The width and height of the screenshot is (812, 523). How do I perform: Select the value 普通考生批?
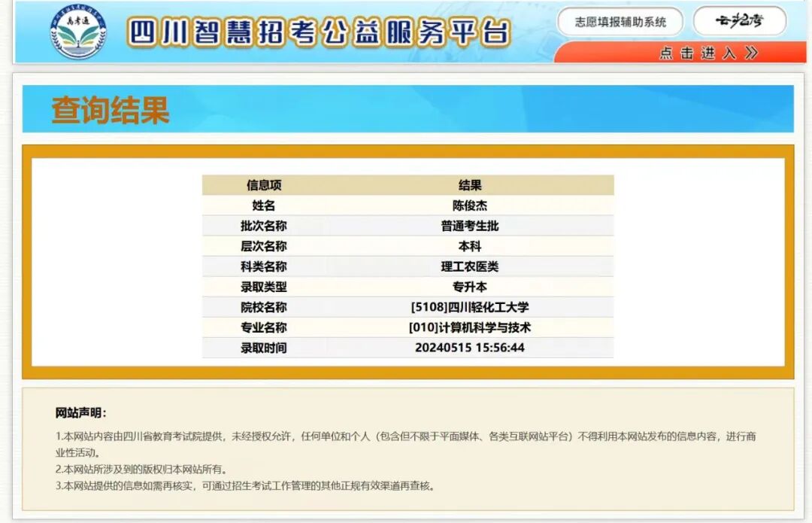coord(470,226)
